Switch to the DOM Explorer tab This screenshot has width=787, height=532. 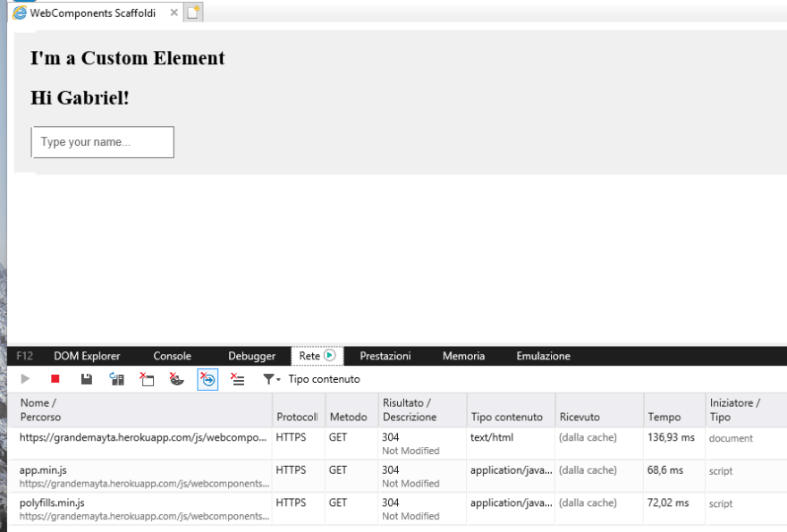pyautogui.click(x=87, y=356)
